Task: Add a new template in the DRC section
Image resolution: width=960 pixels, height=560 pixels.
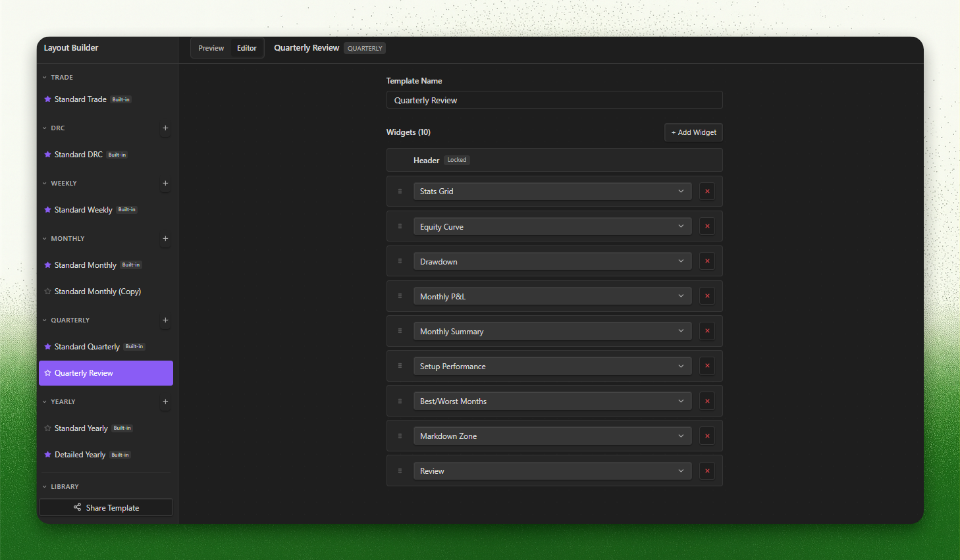Action: (165, 128)
